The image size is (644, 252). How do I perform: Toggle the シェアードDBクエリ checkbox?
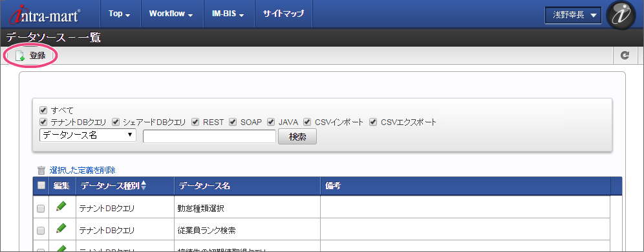click(x=116, y=122)
